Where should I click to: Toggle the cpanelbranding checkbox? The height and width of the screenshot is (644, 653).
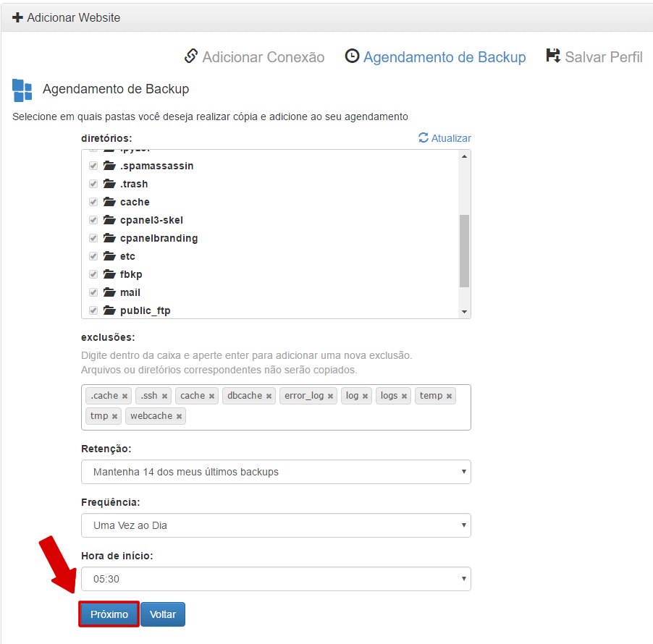(x=93, y=238)
